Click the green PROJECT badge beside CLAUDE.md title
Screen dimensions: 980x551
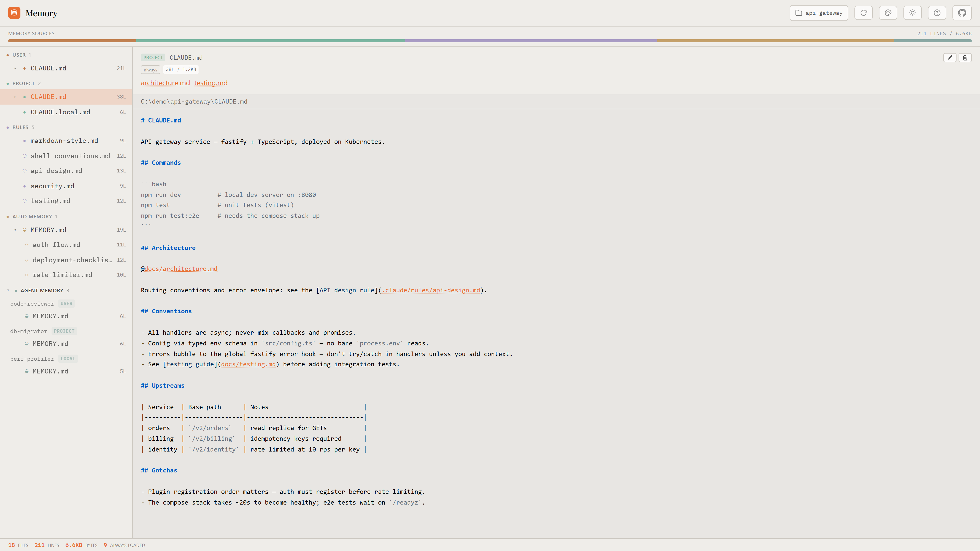coord(153,57)
